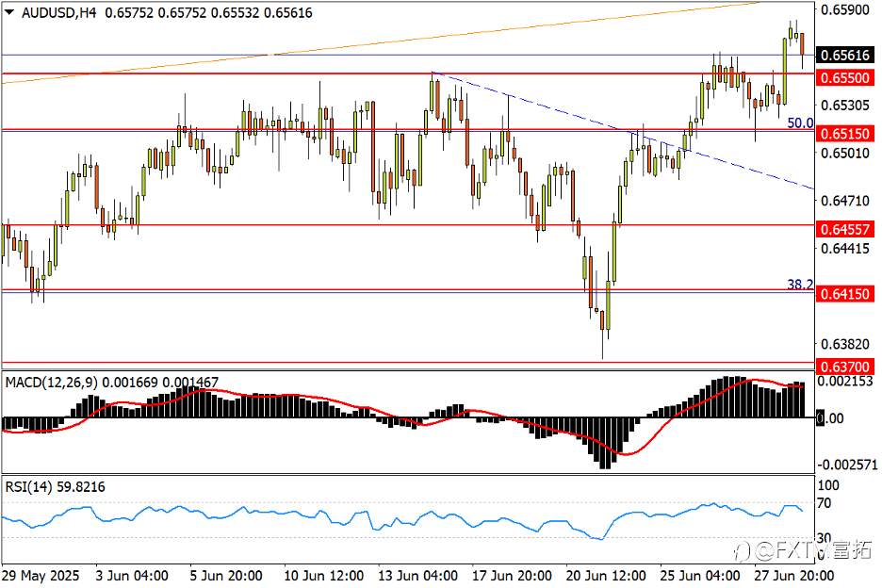The width and height of the screenshot is (882, 588).
Task: Select the RSI(14) 59.8216 indicator label
Action: pos(55,487)
